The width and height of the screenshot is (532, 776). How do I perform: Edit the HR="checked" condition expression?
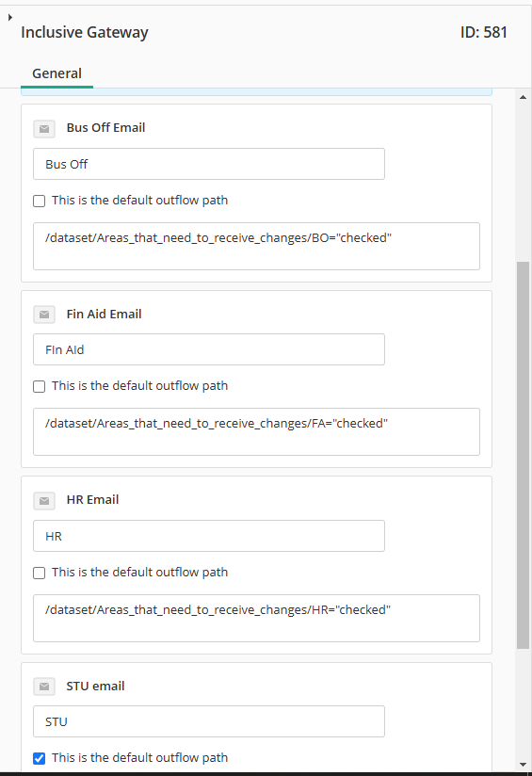point(256,618)
